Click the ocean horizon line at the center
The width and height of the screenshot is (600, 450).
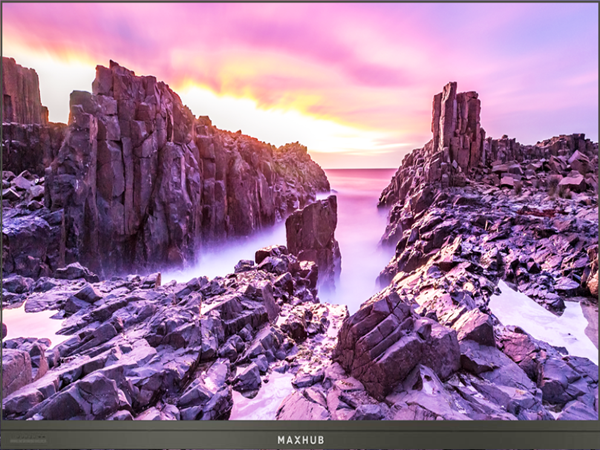(358, 169)
